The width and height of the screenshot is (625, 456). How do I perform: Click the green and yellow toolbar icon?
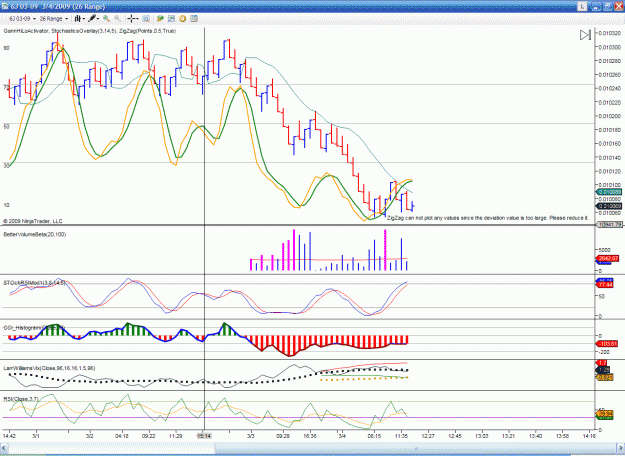tap(160, 18)
